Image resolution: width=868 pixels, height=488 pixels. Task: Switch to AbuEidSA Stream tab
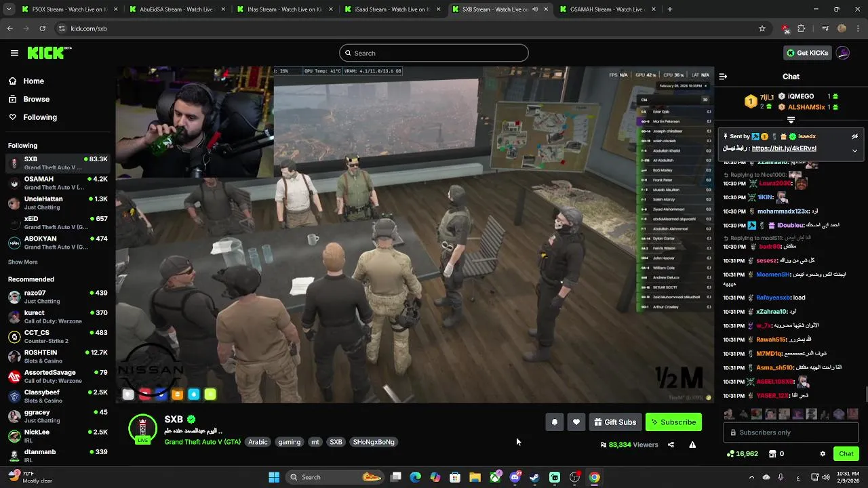click(178, 9)
